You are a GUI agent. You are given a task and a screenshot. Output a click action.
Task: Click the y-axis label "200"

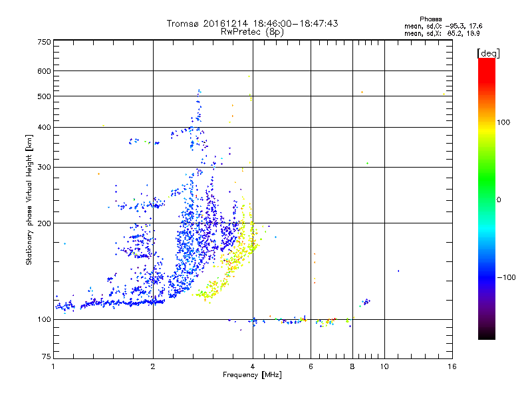44,223
